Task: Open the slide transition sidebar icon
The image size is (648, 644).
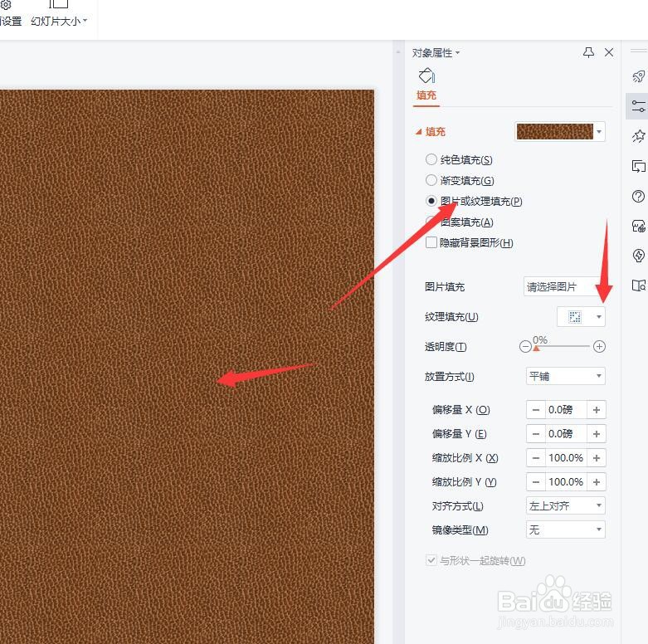Action: 639,166
